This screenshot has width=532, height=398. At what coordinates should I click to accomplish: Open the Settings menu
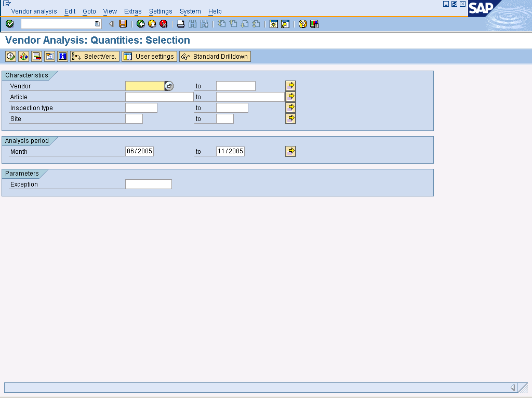[x=161, y=11]
